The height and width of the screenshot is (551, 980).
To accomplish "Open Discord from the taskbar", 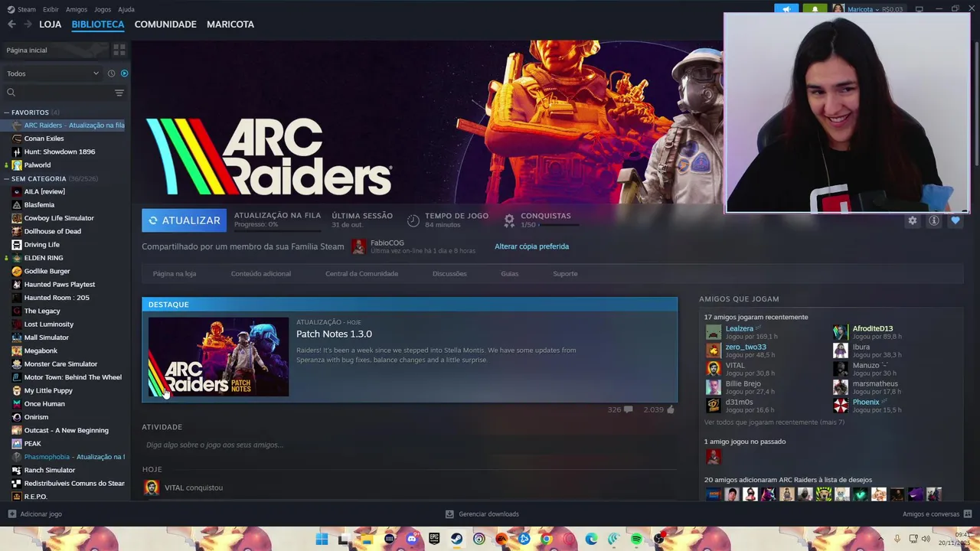I will [x=412, y=540].
